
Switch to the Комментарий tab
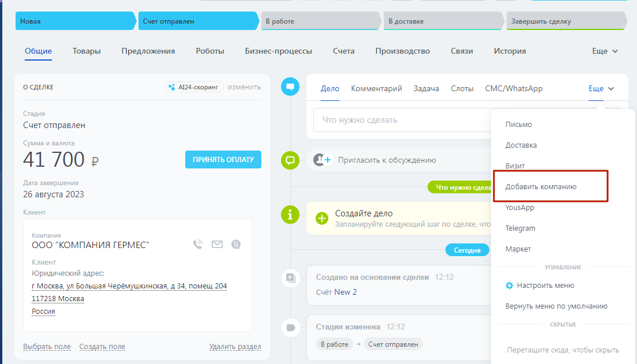(x=376, y=89)
